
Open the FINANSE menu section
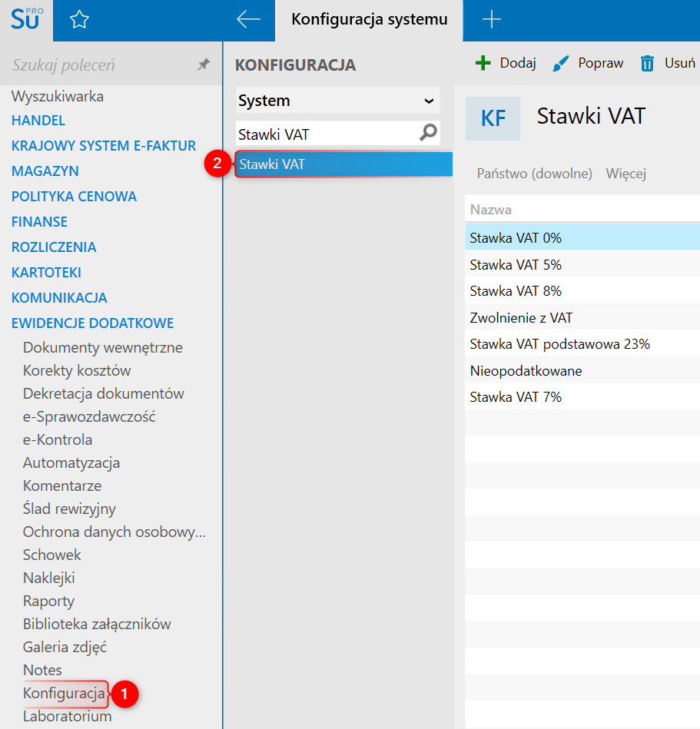(40, 222)
